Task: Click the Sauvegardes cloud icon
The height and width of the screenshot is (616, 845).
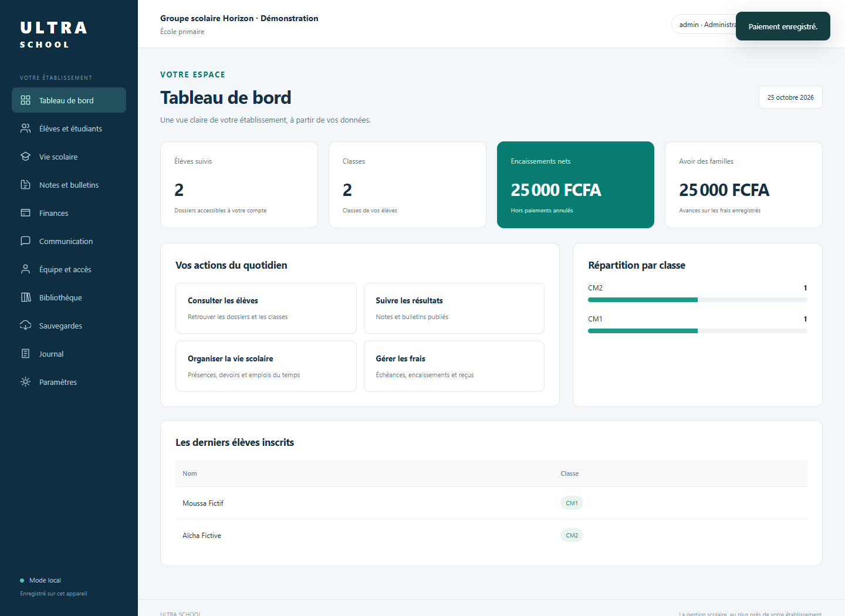Action: (25, 326)
